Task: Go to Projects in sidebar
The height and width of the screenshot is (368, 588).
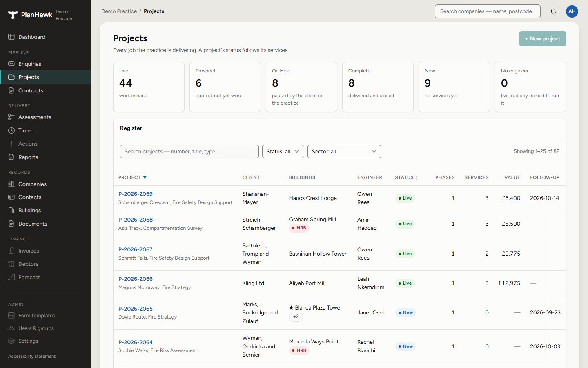Action: click(x=46, y=77)
